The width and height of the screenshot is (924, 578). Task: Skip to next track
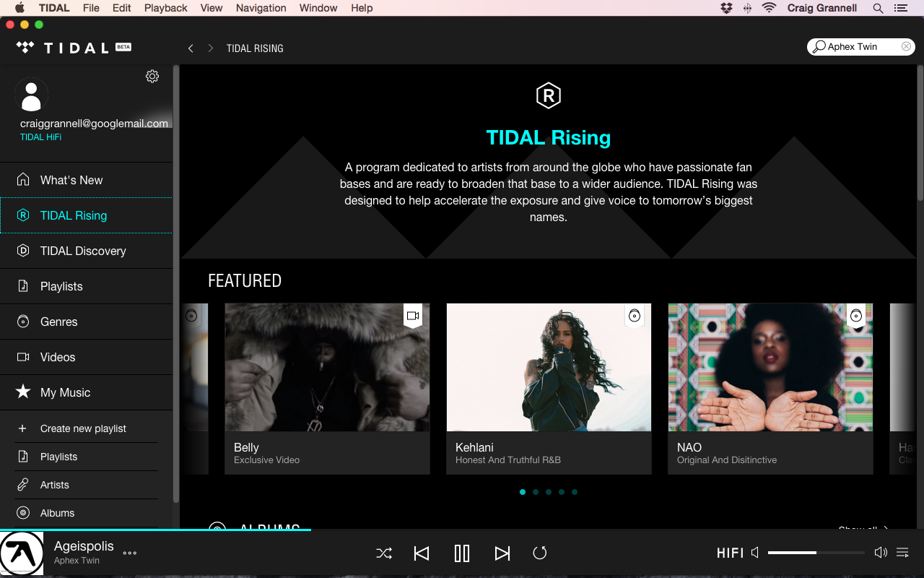[502, 553]
